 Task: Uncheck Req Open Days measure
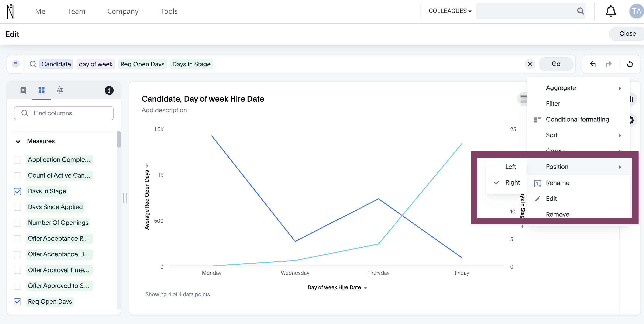[17, 302]
